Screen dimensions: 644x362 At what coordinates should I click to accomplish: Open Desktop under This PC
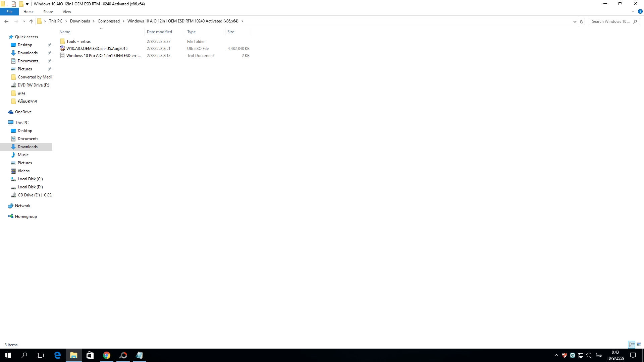(x=25, y=131)
